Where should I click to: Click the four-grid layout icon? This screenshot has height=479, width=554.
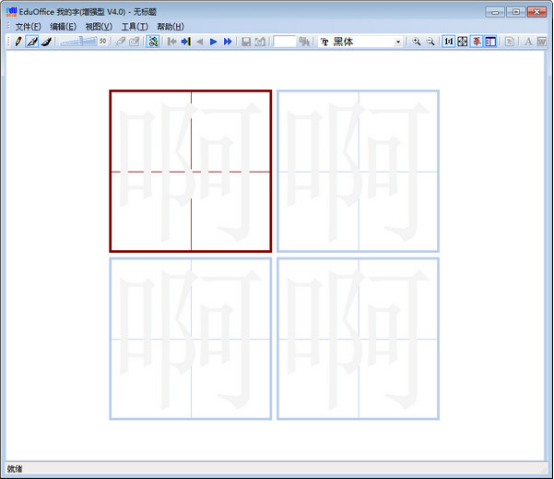[x=462, y=42]
